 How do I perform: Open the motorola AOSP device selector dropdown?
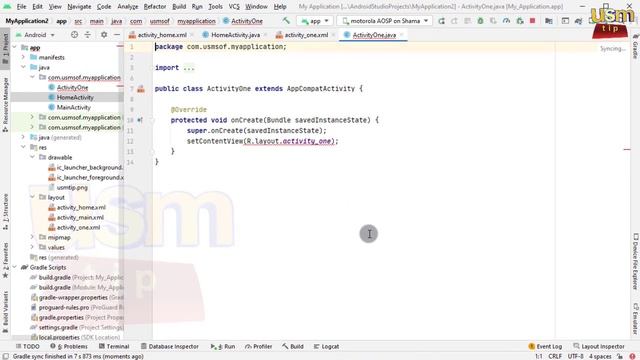385,21
